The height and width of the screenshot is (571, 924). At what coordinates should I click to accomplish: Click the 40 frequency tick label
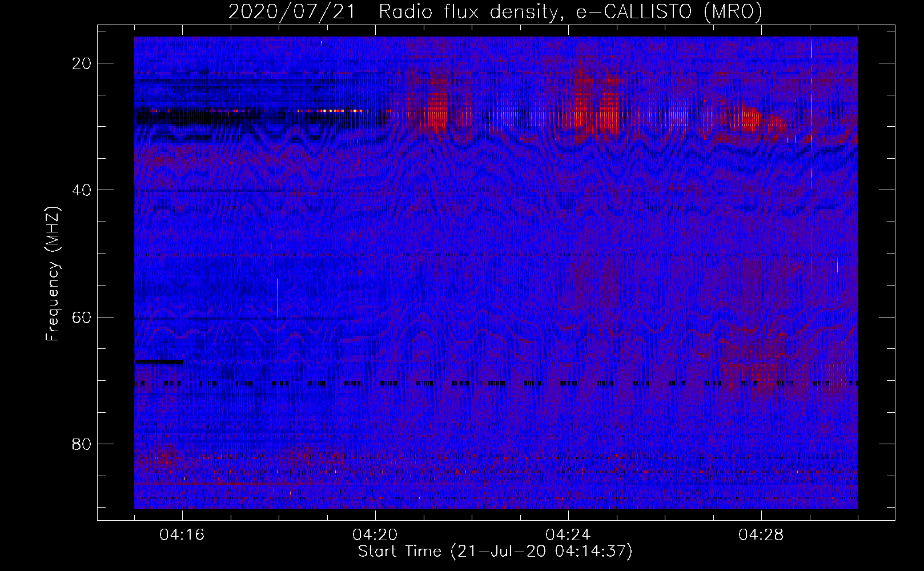pyautogui.click(x=82, y=190)
